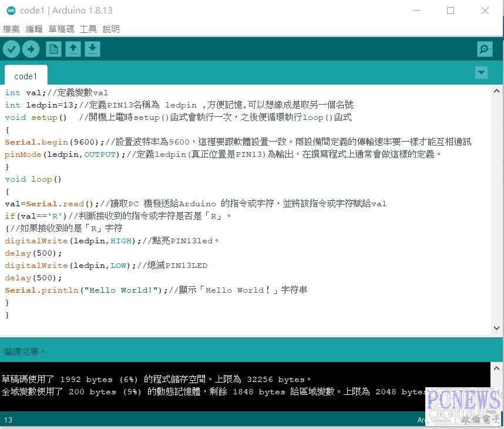Screen dimensions: 504x429
Task: Open the Serial Monitor magnifier icon
Action: 485,49
